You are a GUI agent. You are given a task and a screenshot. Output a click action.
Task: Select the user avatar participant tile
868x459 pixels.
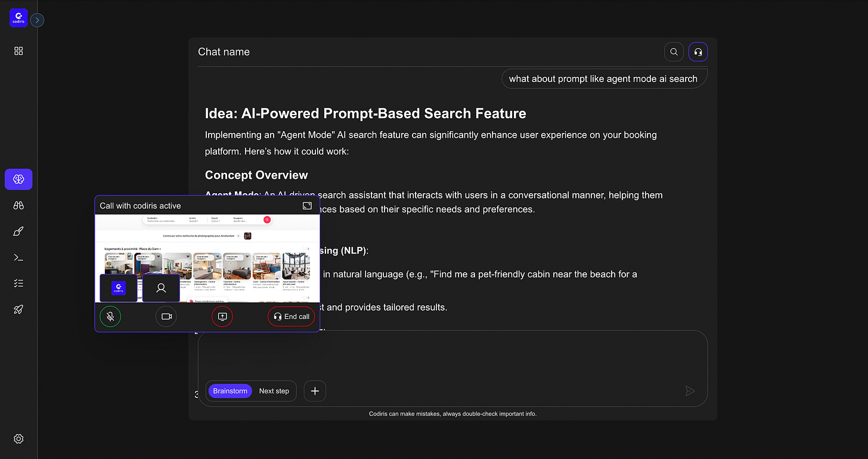(161, 288)
